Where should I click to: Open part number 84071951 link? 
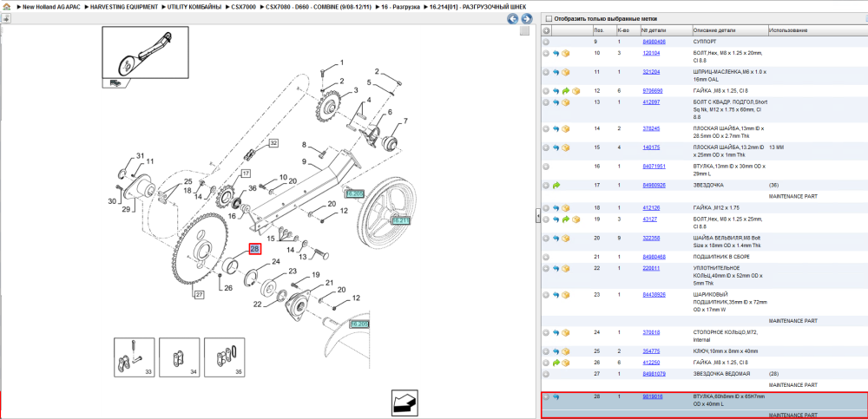[654, 166]
